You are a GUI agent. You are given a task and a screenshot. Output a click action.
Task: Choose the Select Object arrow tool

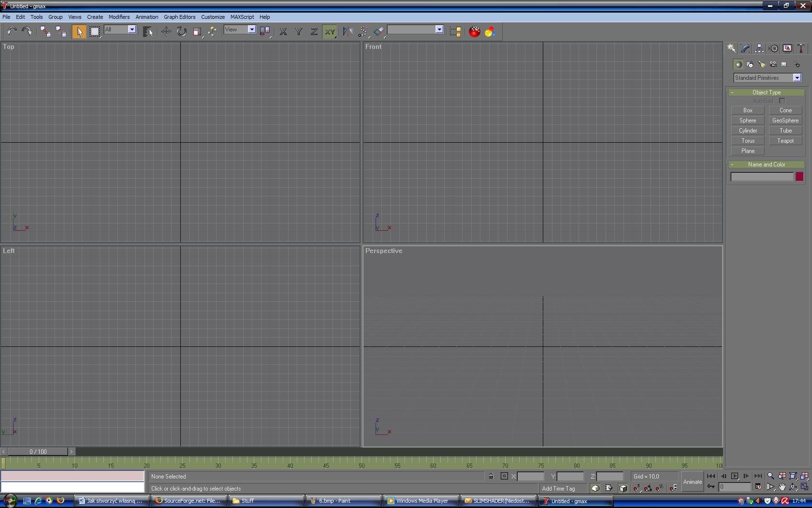(79, 31)
